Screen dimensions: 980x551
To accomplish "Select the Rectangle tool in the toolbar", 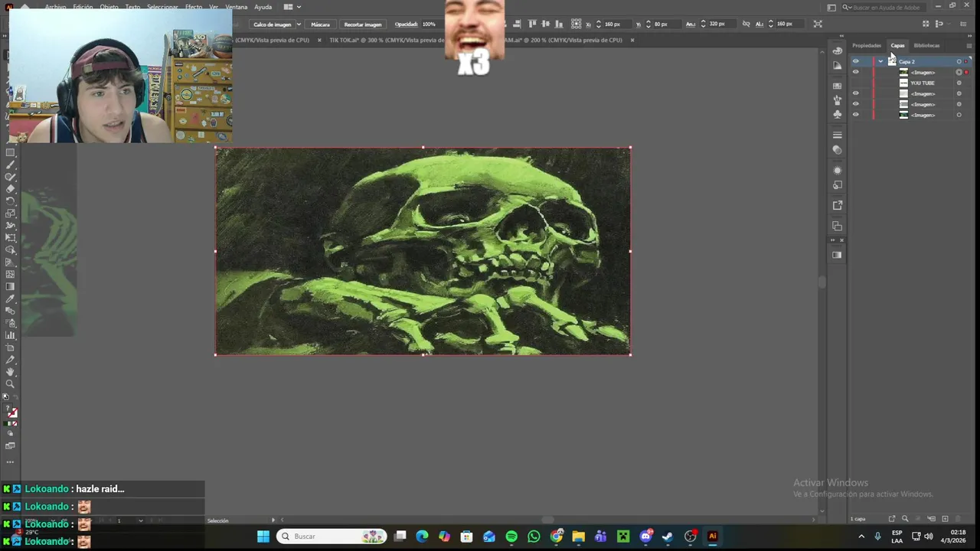I will 11,152.
